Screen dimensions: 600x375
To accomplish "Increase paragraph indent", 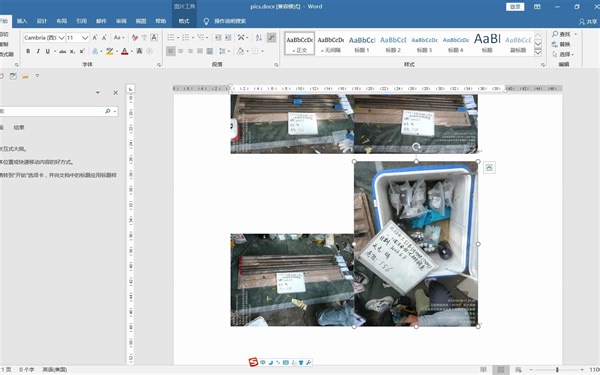I will click(228, 38).
